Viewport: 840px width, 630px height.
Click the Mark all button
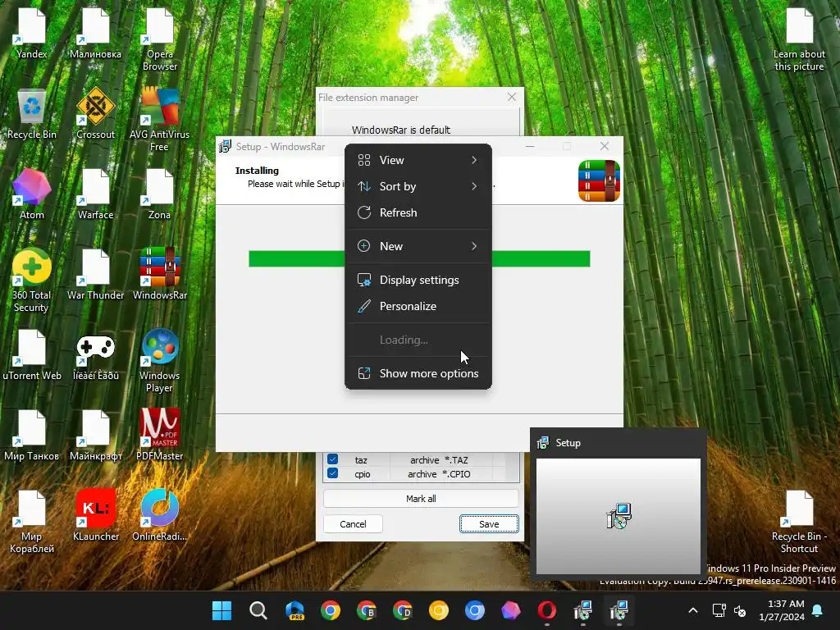pos(421,499)
